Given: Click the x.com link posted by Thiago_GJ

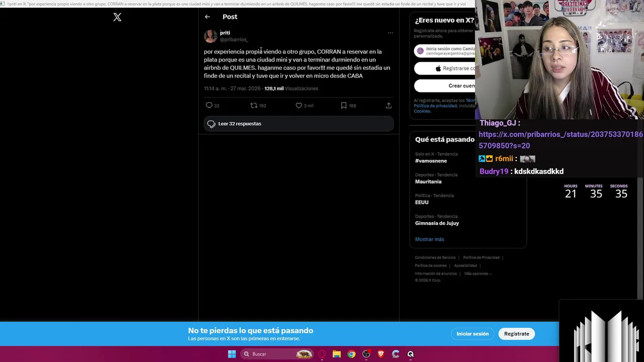Looking at the screenshot, I should click(x=560, y=140).
